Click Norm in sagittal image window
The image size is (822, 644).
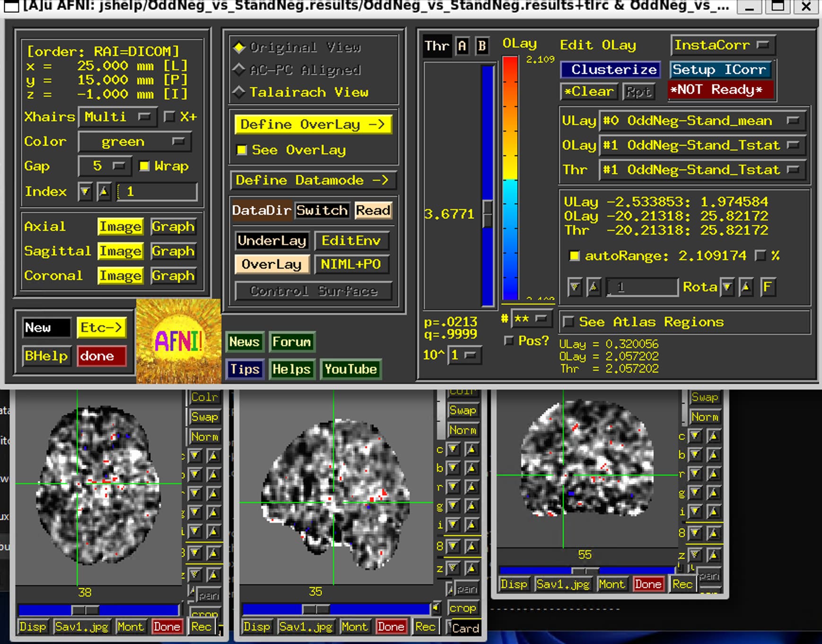[x=463, y=430]
